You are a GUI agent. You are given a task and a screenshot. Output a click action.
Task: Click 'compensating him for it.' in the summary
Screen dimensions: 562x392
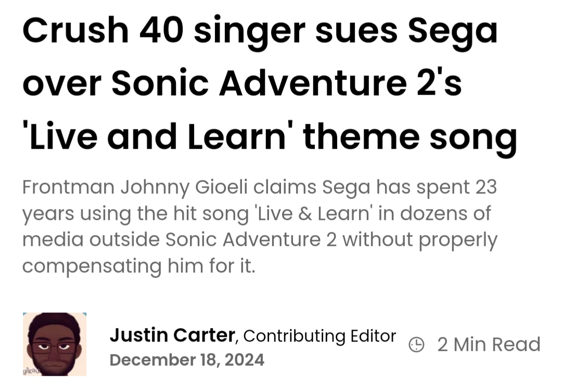[x=138, y=266]
